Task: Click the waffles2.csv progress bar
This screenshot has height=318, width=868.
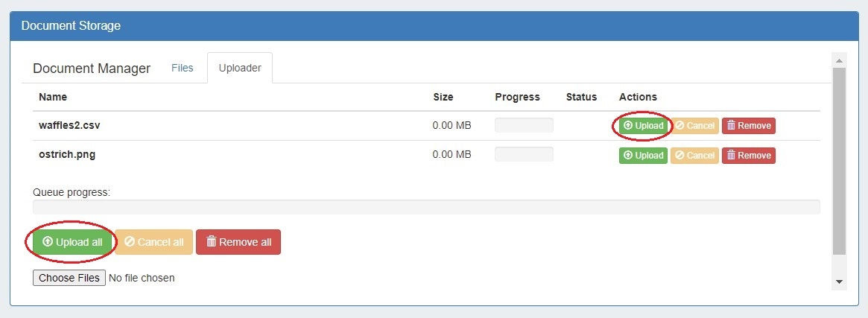Action: 524,125
